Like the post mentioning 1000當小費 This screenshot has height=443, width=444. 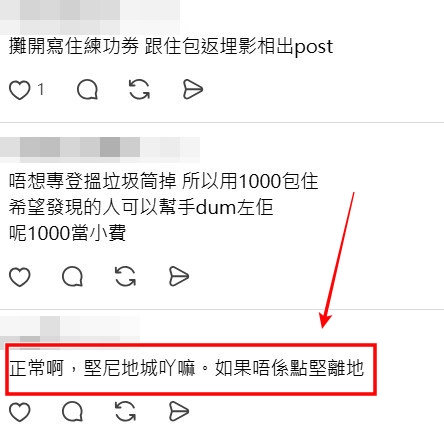[x=20, y=277]
